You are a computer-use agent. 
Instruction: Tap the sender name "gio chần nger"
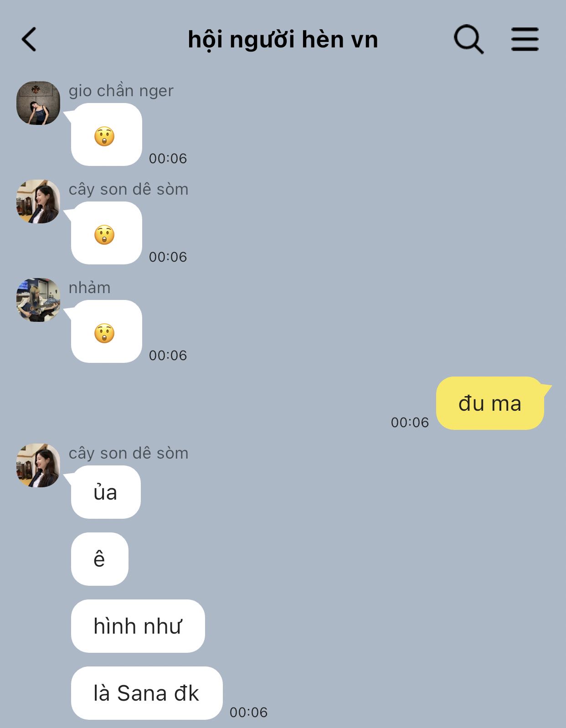pos(121,91)
